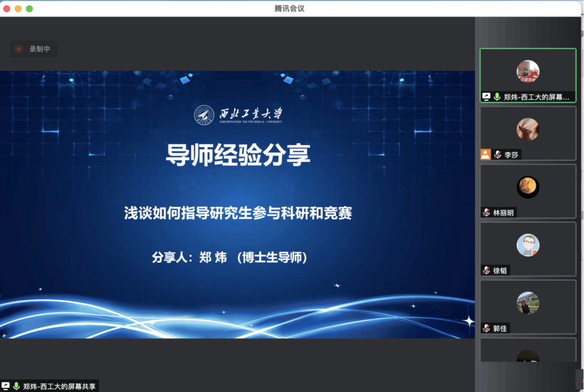Screen dimensions: 584x392
Task: Click the green macOS fullscreen window button
Action: pos(29,9)
